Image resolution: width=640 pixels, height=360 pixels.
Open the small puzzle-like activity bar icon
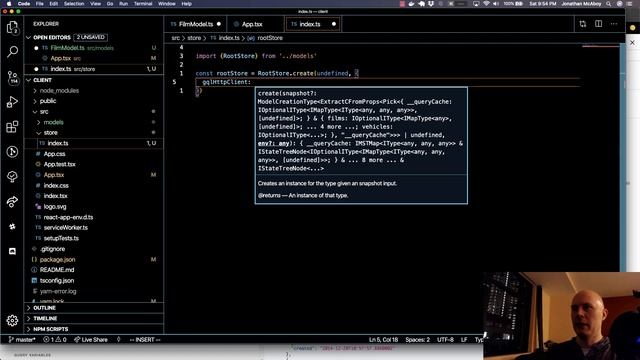(x=12, y=226)
